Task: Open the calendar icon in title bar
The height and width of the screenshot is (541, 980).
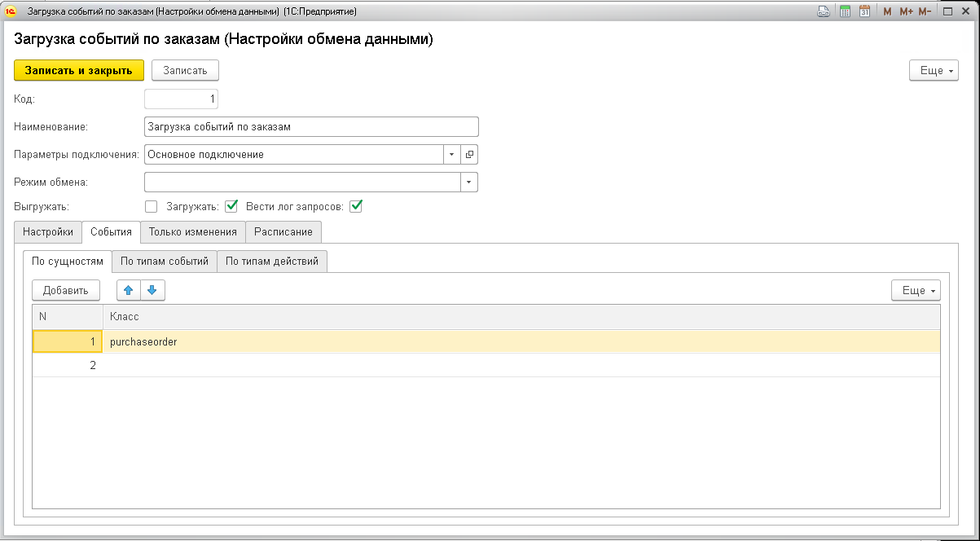Action: (864, 11)
